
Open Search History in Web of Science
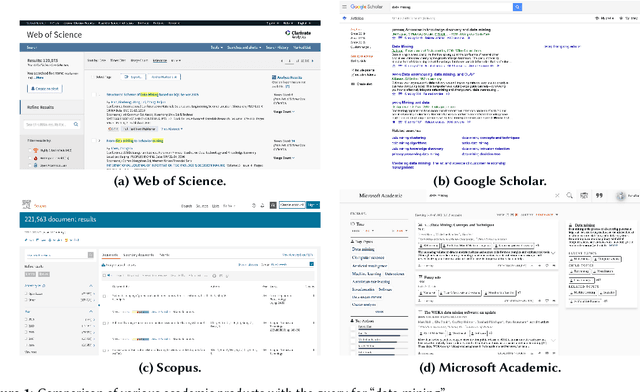[x=277, y=47]
